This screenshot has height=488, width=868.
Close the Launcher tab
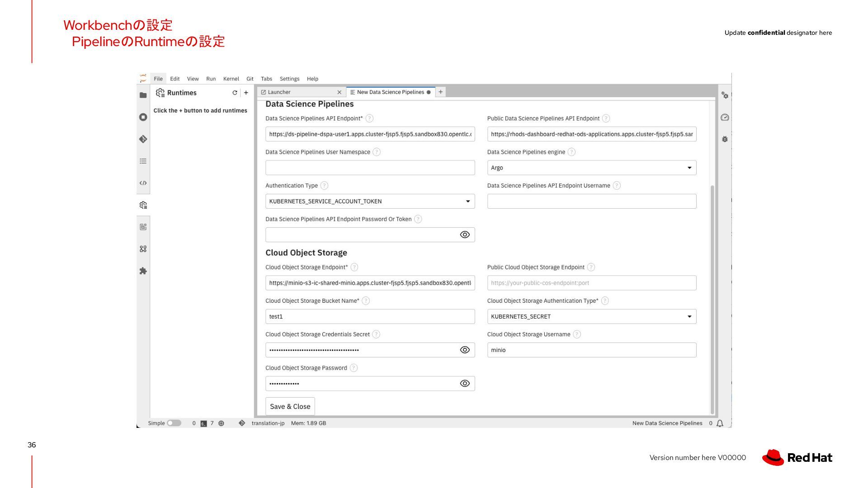point(339,92)
